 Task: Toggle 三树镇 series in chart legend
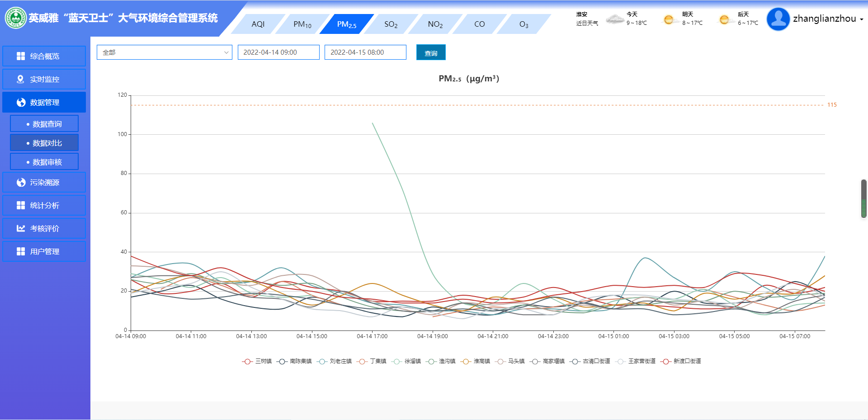[x=257, y=361]
